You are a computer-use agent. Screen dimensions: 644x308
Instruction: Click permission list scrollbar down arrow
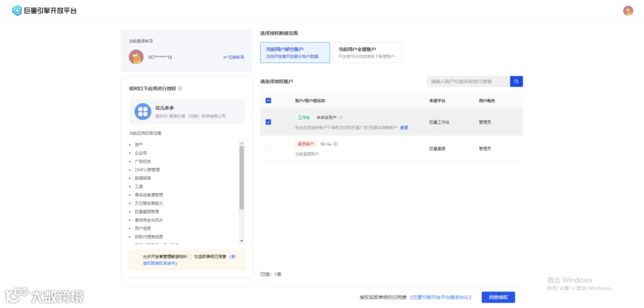point(241,241)
